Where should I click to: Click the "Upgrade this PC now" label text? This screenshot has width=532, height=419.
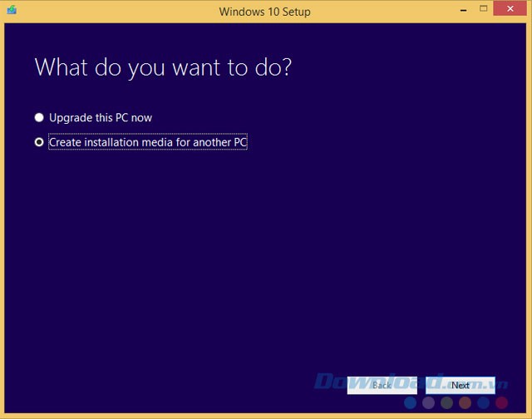tap(101, 118)
